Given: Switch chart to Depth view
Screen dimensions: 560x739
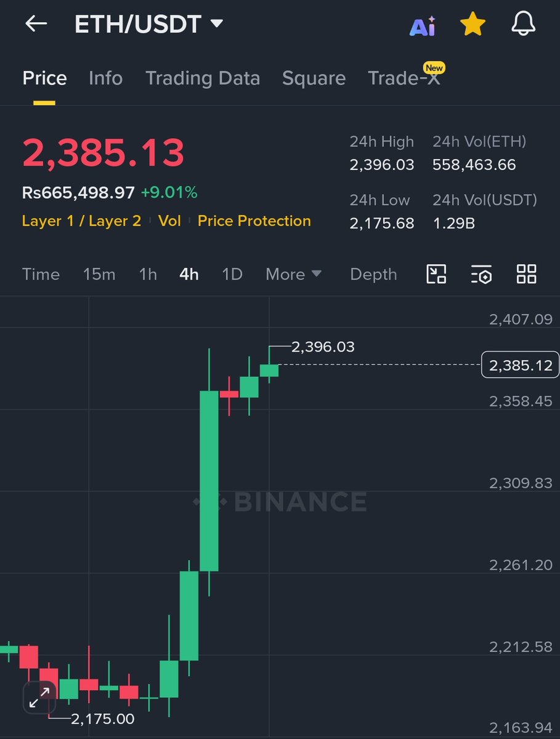Looking at the screenshot, I should pos(373,274).
